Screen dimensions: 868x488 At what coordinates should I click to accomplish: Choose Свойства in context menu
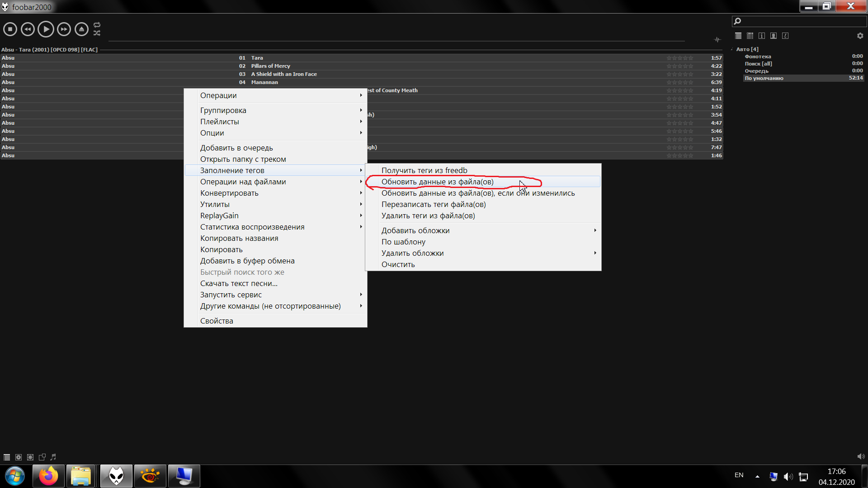pos(217,321)
